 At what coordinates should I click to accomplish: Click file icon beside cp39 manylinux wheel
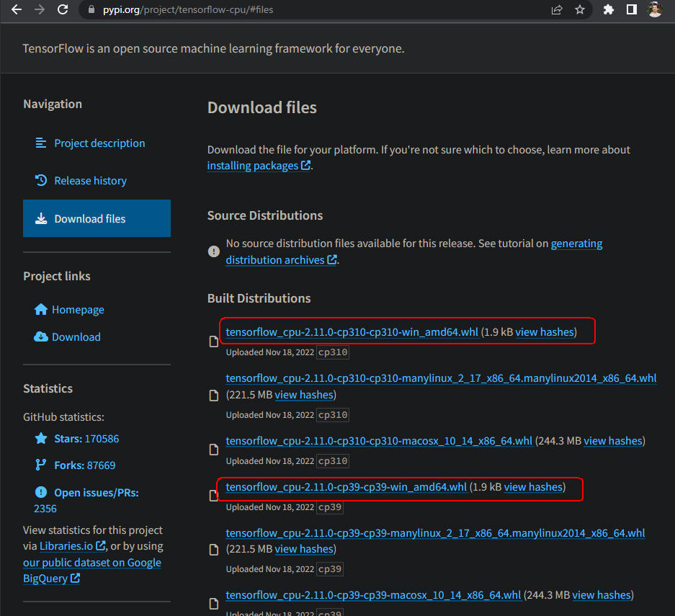pyautogui.click(x=213, y=550)
